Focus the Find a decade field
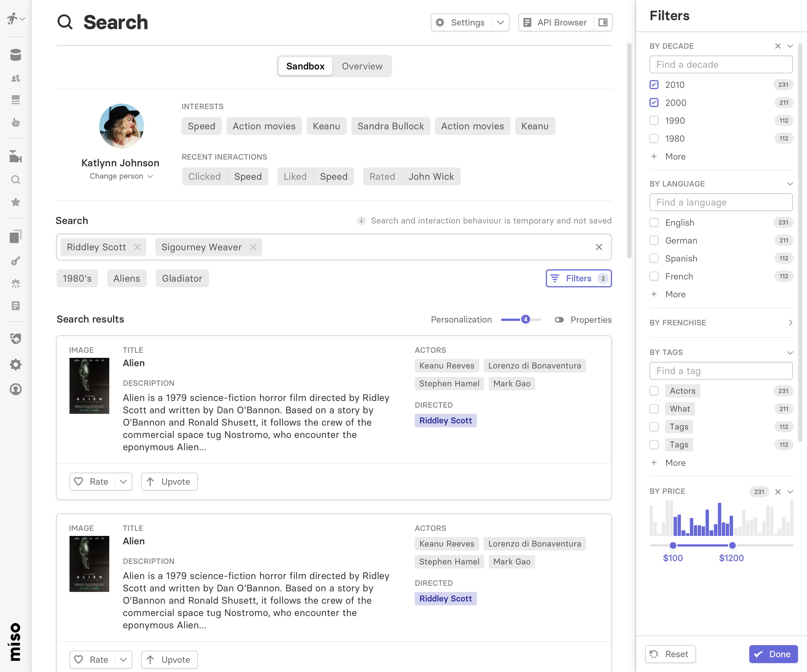Image resolution: width=807 pixels, height=672 pixels. [x=721, y=64]
